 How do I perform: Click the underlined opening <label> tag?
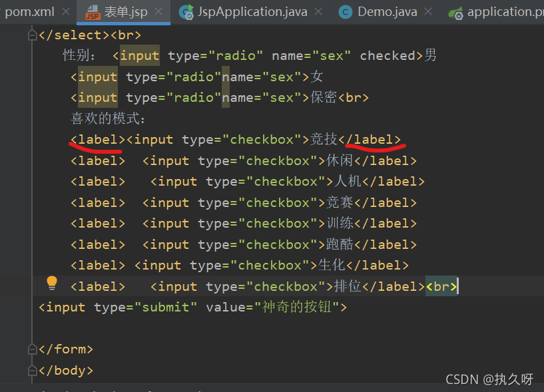tap(97, 140)
